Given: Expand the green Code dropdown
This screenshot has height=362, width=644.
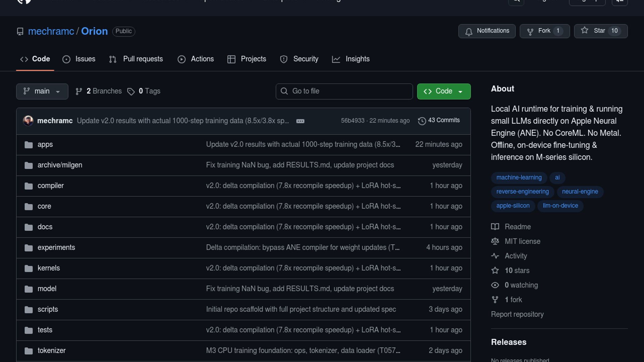Looking at the screenshot, I should pyautogui.click(x=443, y=92).
